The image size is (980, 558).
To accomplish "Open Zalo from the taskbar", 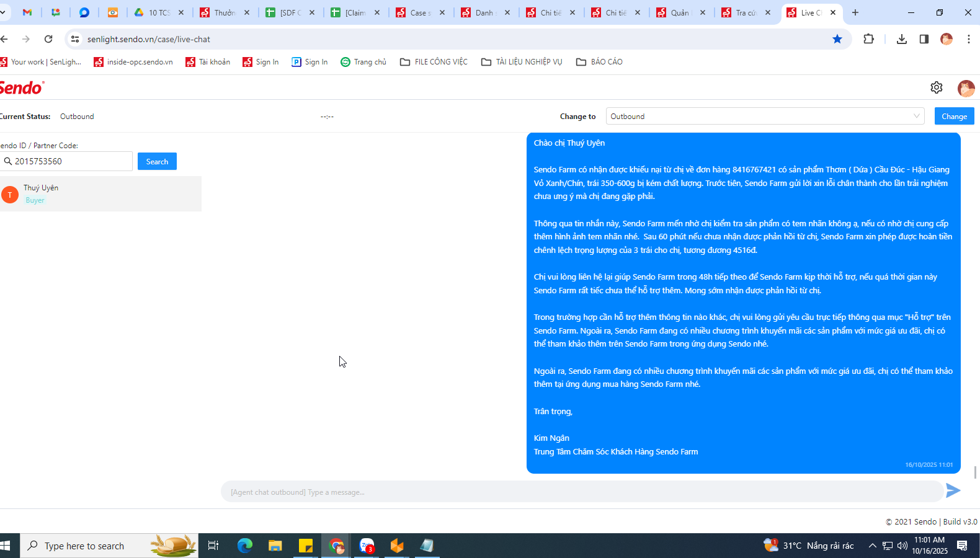I will (x=367, y=546).
